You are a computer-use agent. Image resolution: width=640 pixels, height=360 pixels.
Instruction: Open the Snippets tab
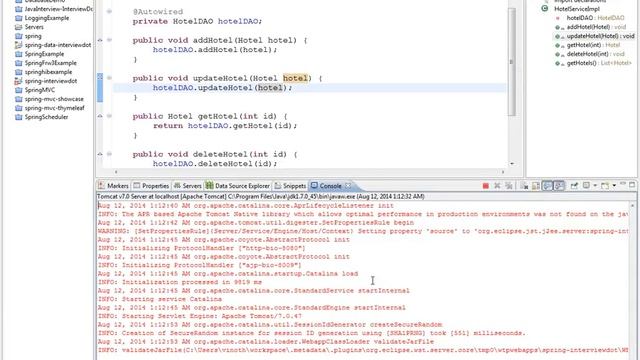(x=290, y=186)
